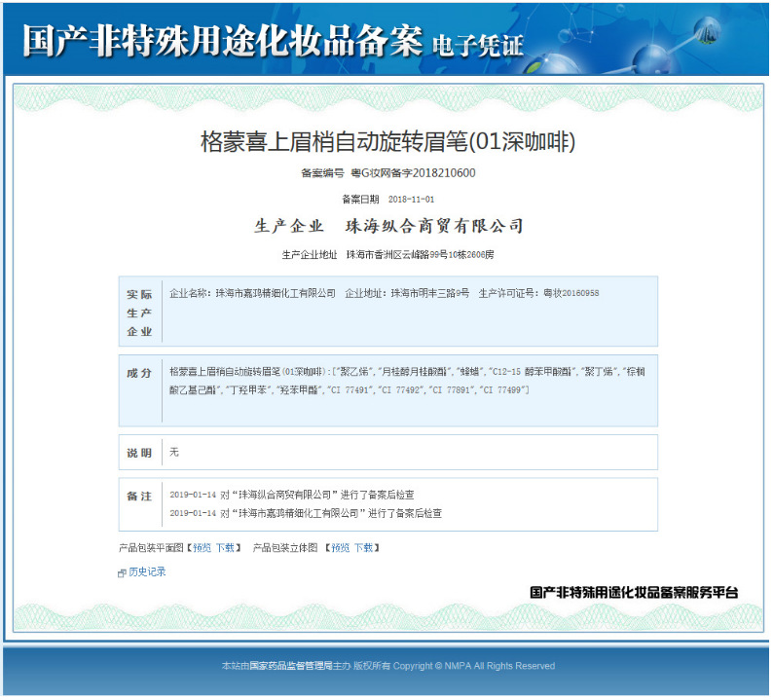This screenshot has height=700, width=773.
Task: Click the 国产非特殊用途化妆品备案服务平台 signature text
Action: click(x=634, y=593)
